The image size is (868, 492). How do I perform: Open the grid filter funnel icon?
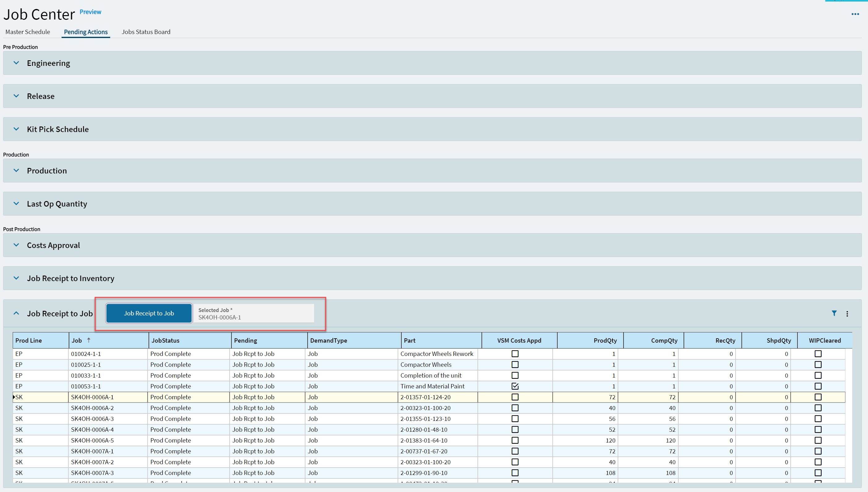(834, 313)
